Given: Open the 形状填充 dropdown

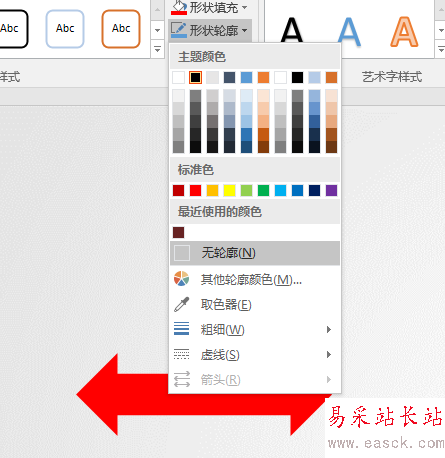Looking at the screenshot, I should tap(210, 7).
